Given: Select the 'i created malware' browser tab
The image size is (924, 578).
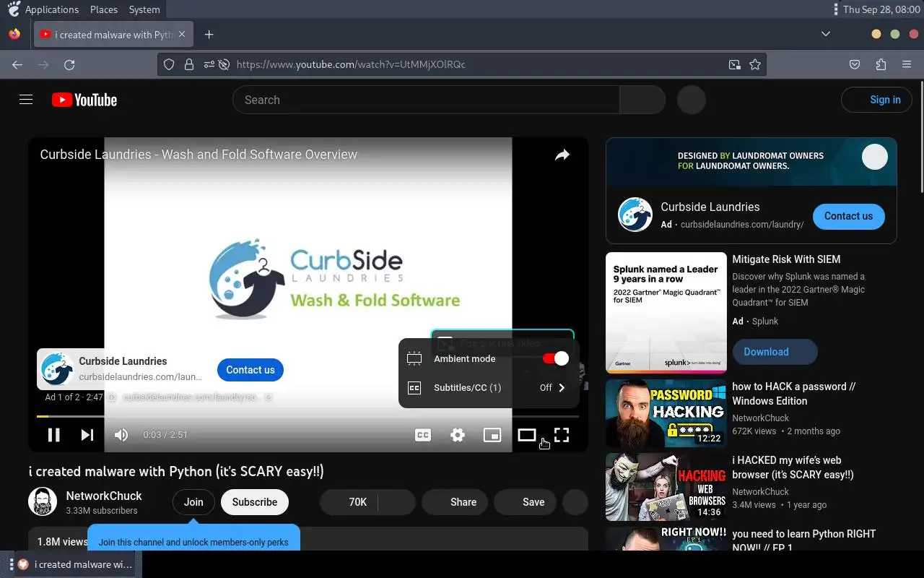Looking at the screenshot, I should (113, 35).
